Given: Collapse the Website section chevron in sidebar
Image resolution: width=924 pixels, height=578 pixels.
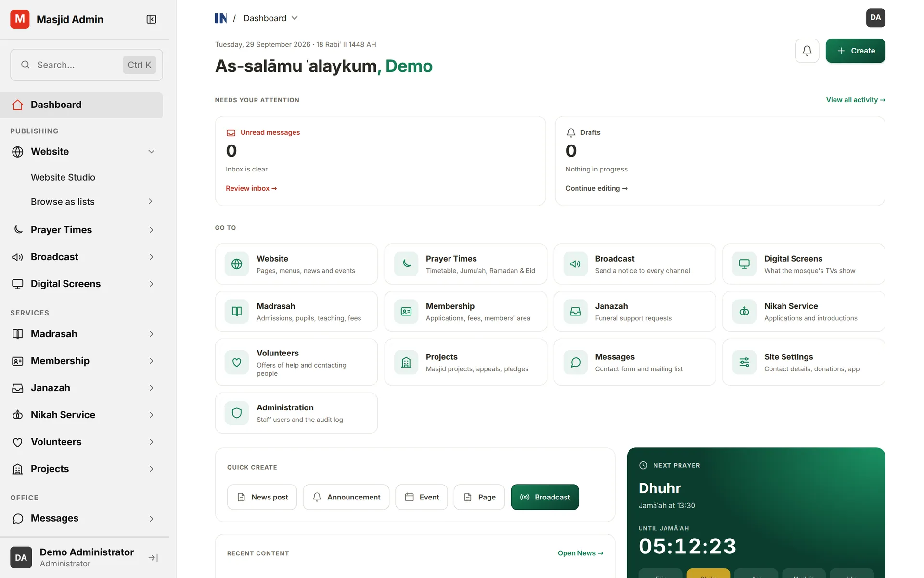Looking at the screenshot, I should click(x=151, y=152).
